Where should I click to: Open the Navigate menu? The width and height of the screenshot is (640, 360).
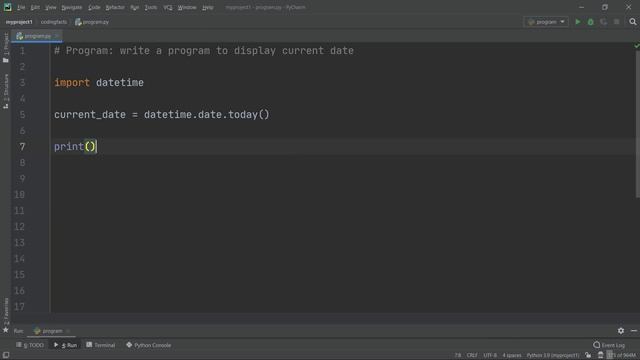pos(71,7)
